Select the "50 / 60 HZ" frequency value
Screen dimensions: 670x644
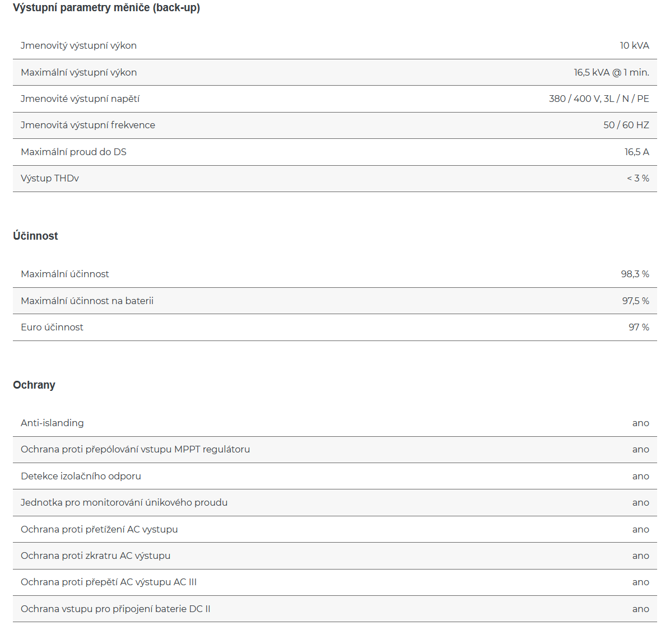(x=626, y=125)
